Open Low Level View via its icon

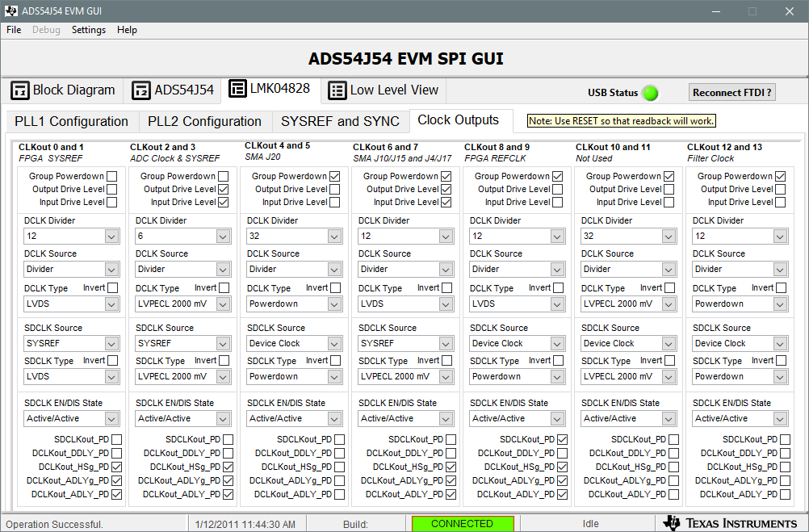click(337, 90)
